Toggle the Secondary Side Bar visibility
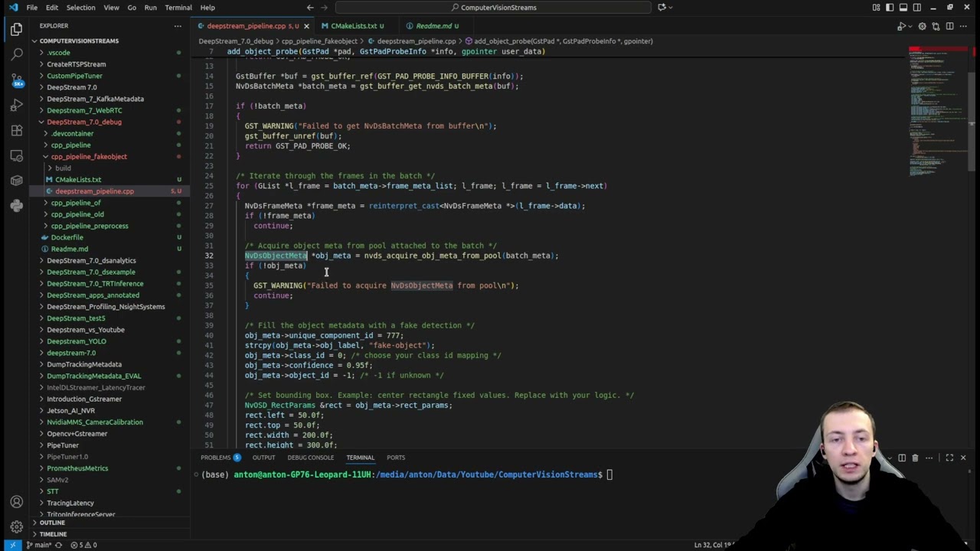Viewport: 980px width, 551px height. pos(916,8)
